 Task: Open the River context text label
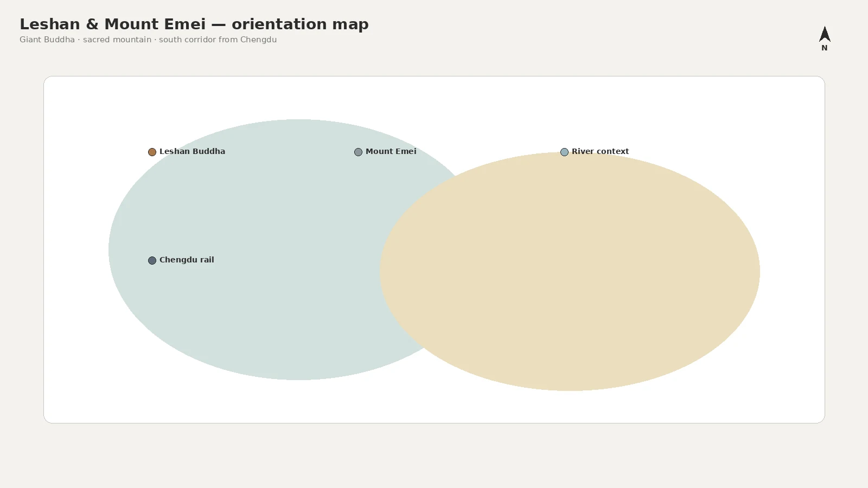(x=600, y=151)
